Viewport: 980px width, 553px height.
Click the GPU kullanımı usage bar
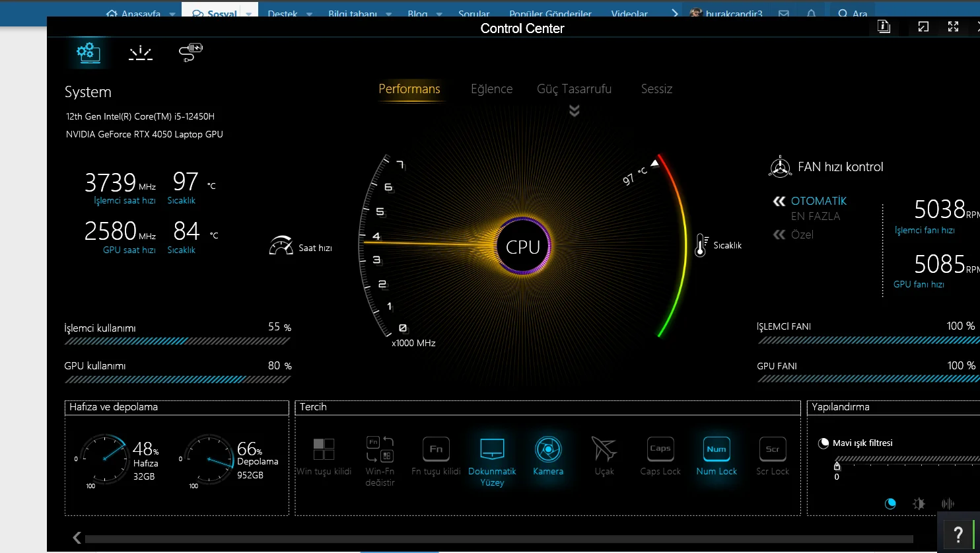[x=178, y=380]
